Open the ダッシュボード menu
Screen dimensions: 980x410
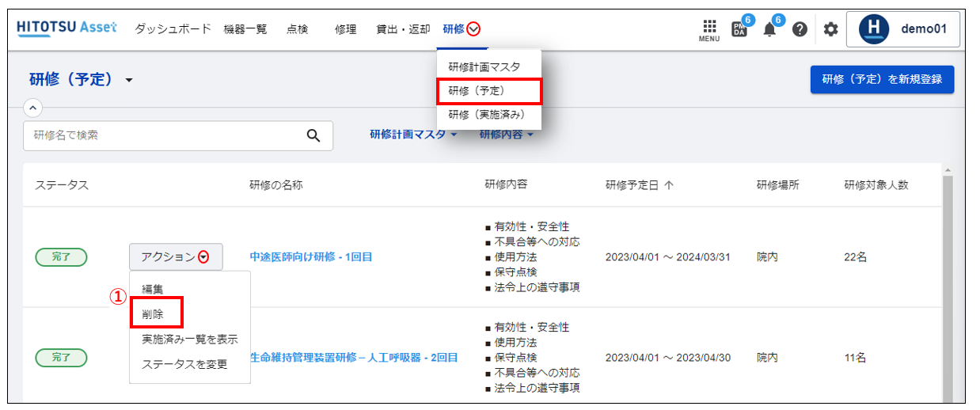click(173, 29)
